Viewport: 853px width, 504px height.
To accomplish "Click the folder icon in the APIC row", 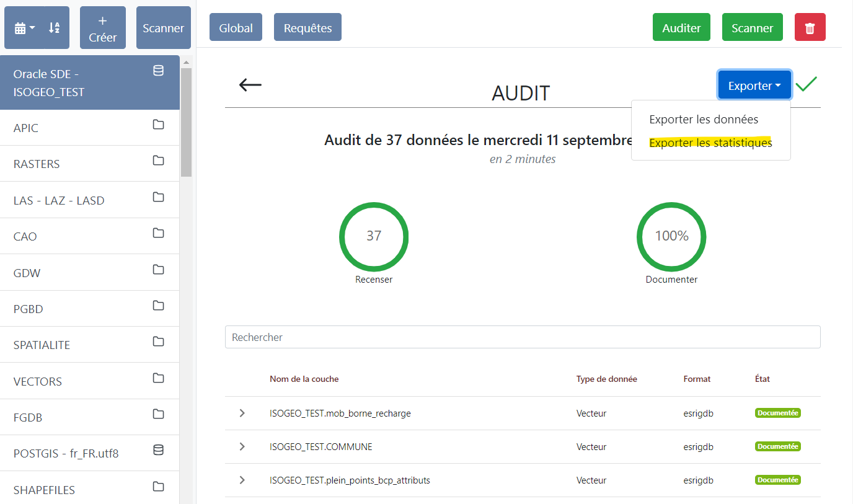I will point(158,125).
